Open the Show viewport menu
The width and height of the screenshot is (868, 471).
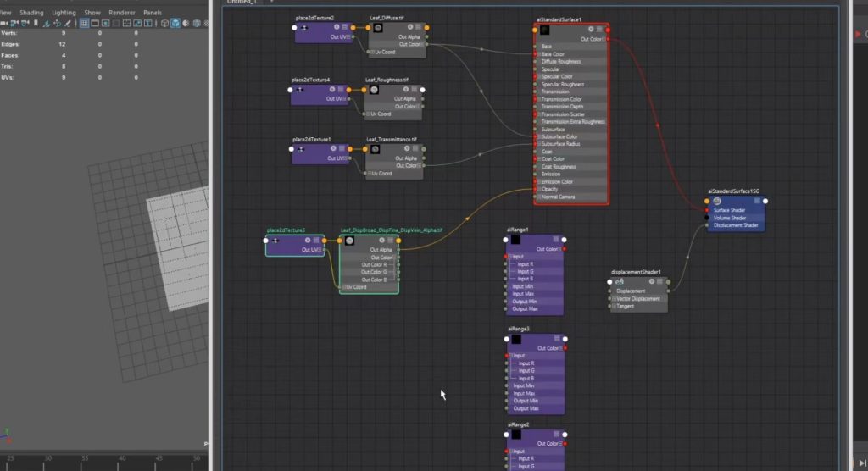tap(92, 12)
